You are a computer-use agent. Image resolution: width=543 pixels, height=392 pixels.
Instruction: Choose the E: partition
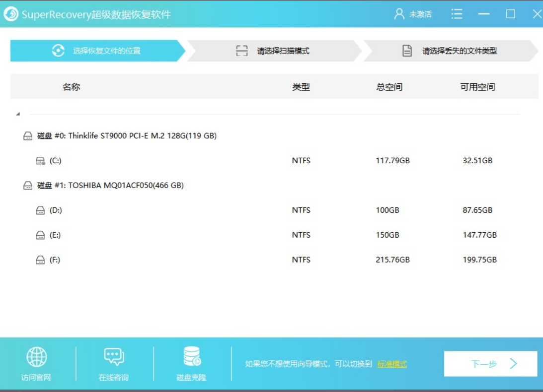click(x=55, y=235)
